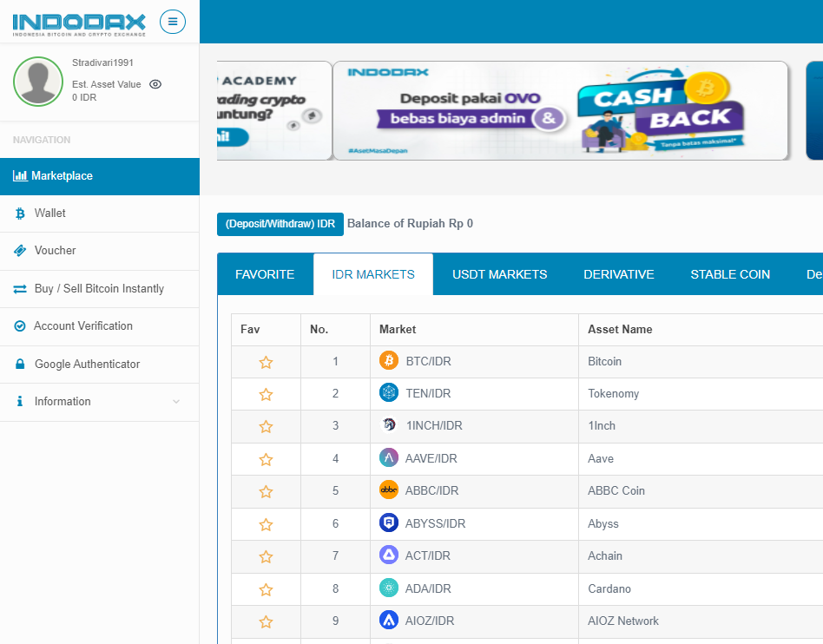This screenshot has height=644, width=823.
Task: Open the ABYSS/IDR market link
Action: (x=435, y=524)
